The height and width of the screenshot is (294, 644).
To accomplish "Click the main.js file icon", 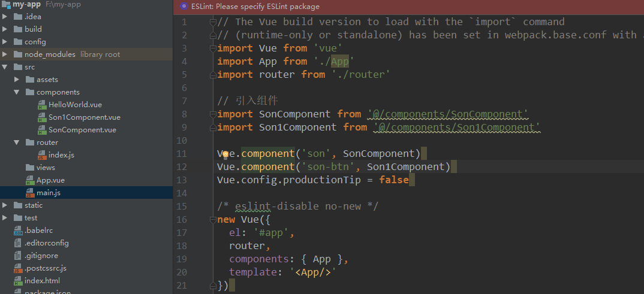I will (30, 193).
